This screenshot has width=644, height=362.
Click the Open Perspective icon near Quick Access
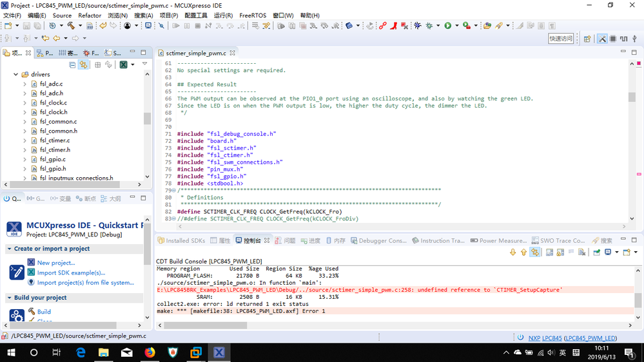tap(587, 39)
